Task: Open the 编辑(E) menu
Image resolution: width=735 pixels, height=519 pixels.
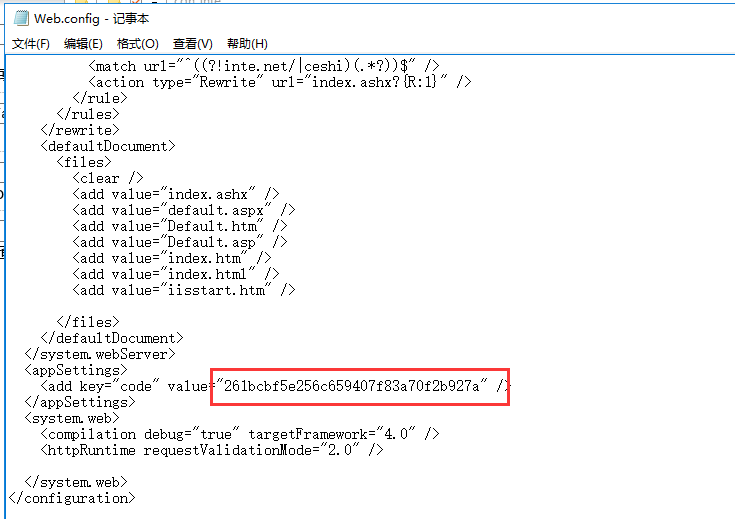Action: click(x=83, y=44)
